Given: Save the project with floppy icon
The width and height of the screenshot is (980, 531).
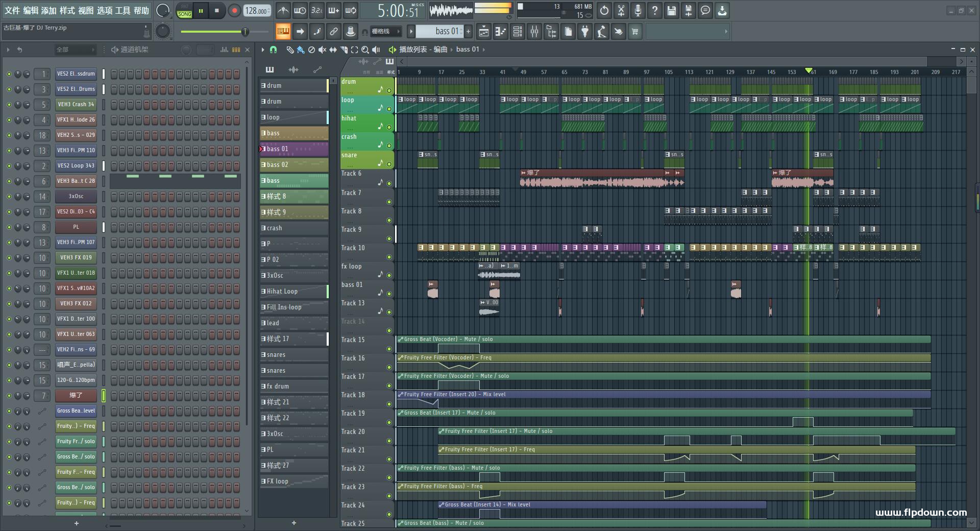Looking at the screenshot, I should click(672, 10).
